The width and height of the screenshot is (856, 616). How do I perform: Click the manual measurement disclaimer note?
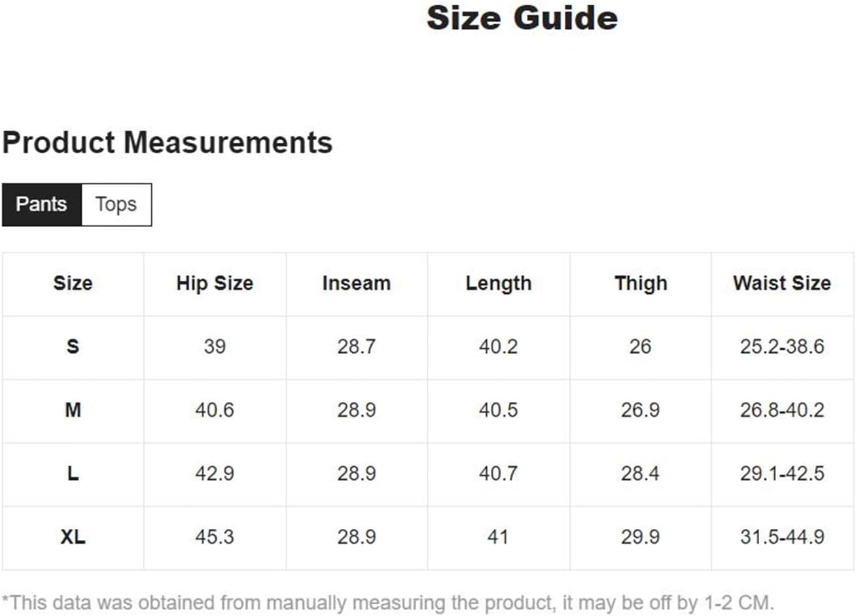[387, 602]
